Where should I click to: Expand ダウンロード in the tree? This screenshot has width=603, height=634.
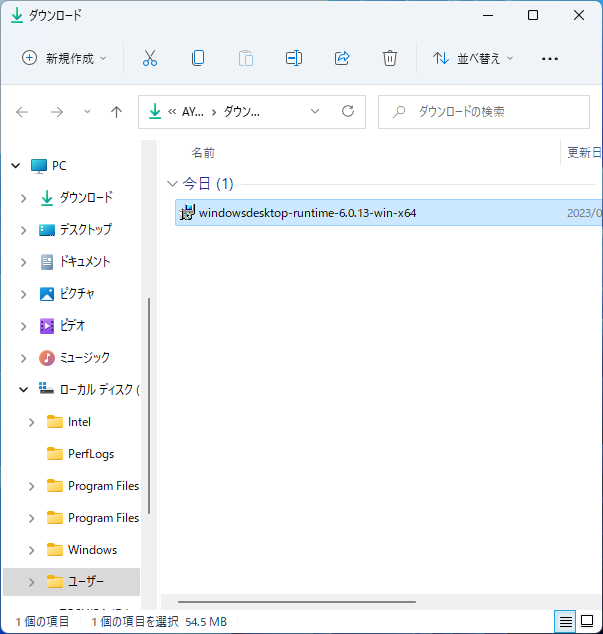click(23, 198)
